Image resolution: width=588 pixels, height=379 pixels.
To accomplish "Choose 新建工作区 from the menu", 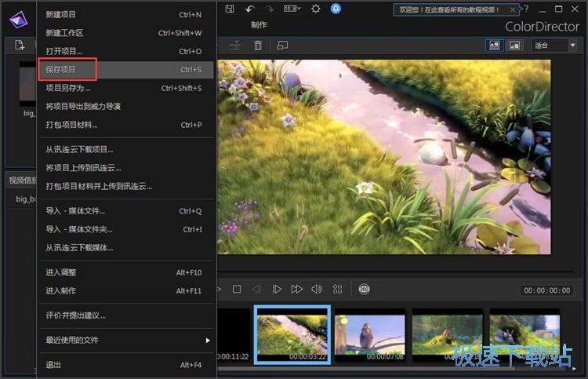I will tap(126, 33).
